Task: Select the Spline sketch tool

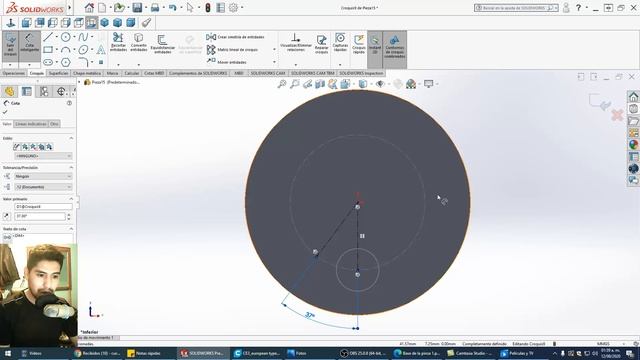Action: coord(83,37)
